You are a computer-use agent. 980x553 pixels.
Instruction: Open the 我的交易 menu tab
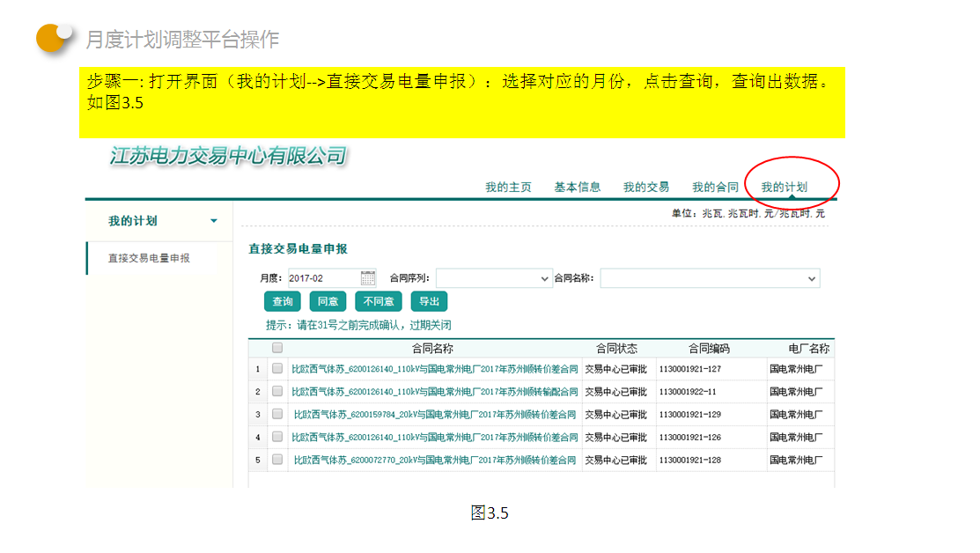[646, 188]
